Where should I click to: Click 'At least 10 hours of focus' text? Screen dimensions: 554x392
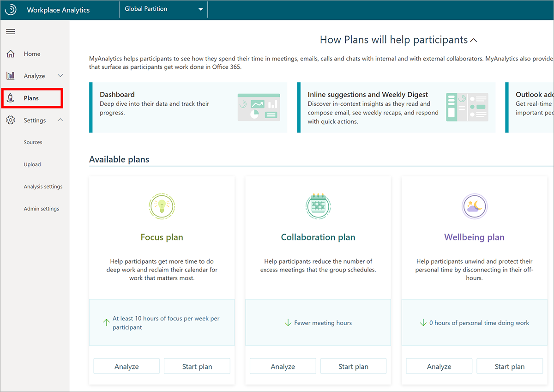tap(166, 323)
